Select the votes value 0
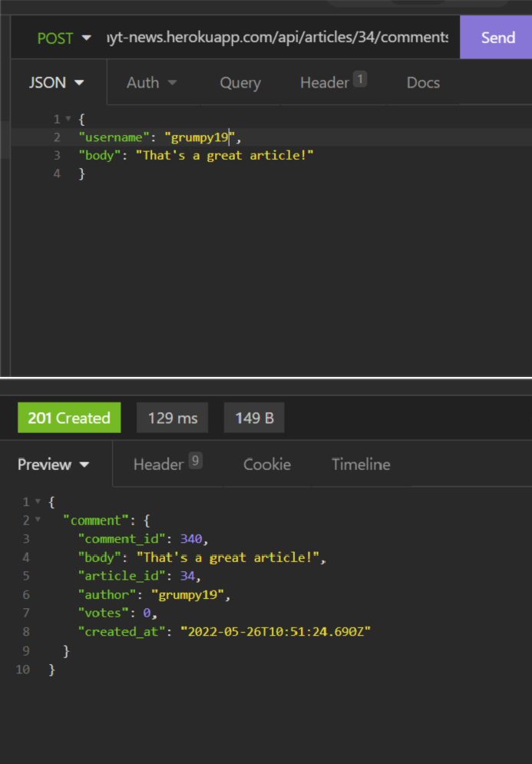This screenshot has width=532, height=764. (x=147, y=613)
